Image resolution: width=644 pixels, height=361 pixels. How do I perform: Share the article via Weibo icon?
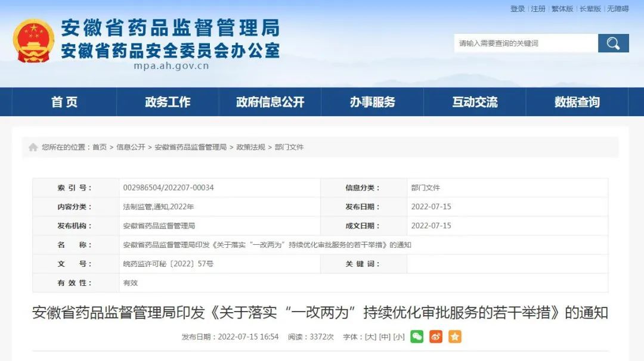[x=436, y=337]
